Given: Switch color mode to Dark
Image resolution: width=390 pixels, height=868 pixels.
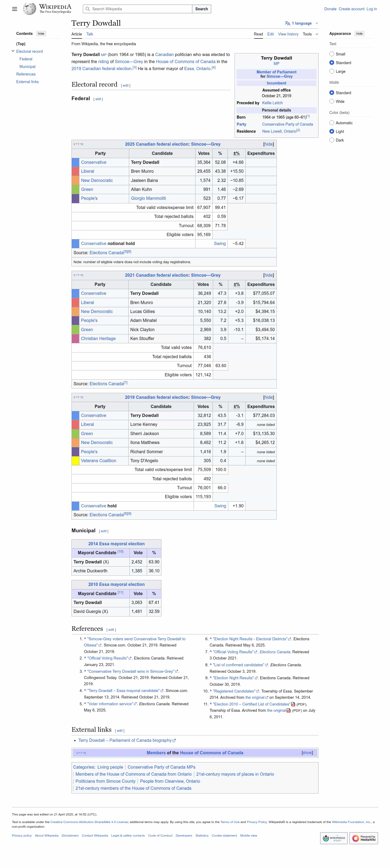Looking at the screenshot, I should pyautogui.click(x=332, y=140).
